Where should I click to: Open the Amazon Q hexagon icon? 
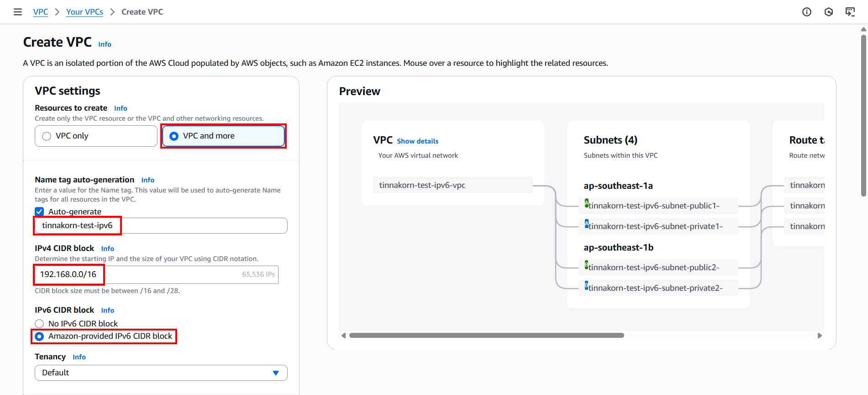click(829, 12)
